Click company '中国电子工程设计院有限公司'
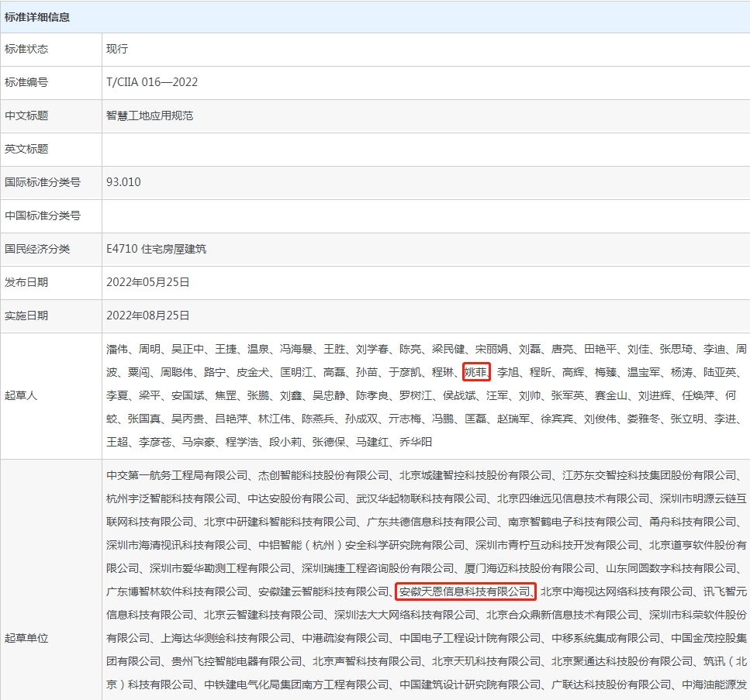This screenshot has width=750, height=700. (470, 638)
